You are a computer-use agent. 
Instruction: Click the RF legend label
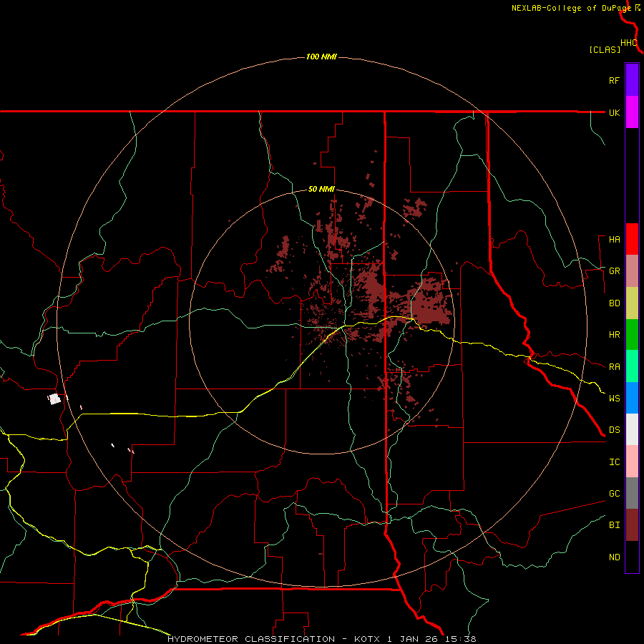[614, 80]
